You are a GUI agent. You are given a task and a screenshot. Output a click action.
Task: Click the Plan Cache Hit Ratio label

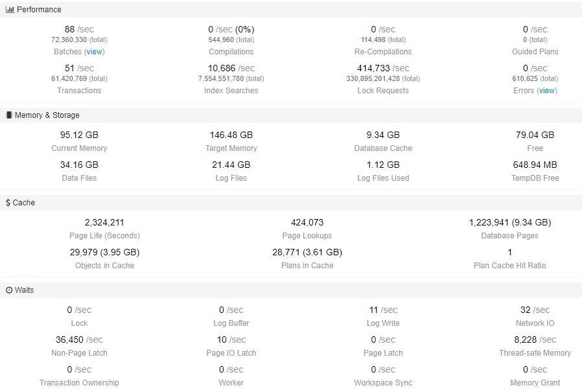pos(509,266)
